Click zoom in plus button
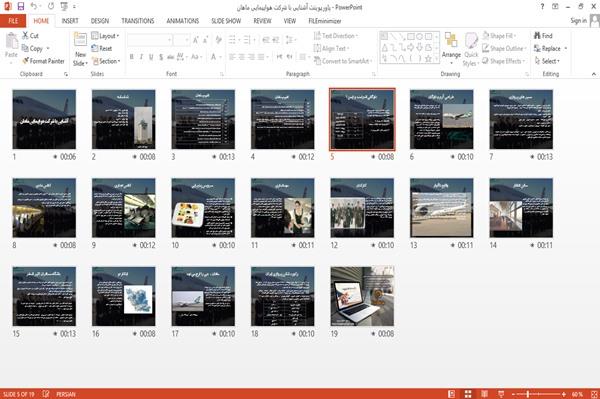The width and height of the screenshot is (600, 399). click(564, 394)
